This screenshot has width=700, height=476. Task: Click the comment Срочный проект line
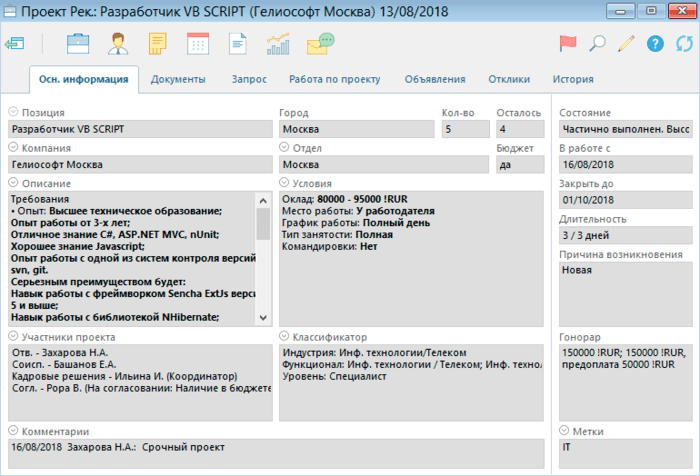tap(118, 447)
